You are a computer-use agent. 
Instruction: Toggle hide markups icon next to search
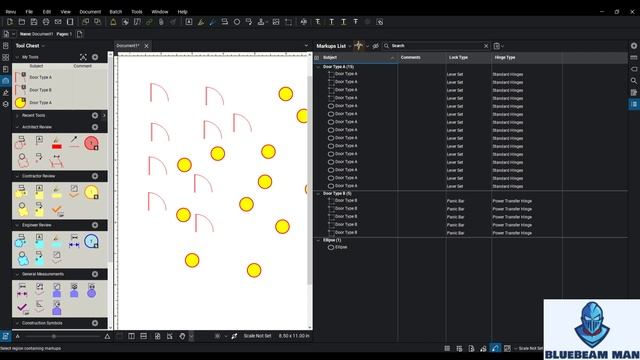coord(376,46)
